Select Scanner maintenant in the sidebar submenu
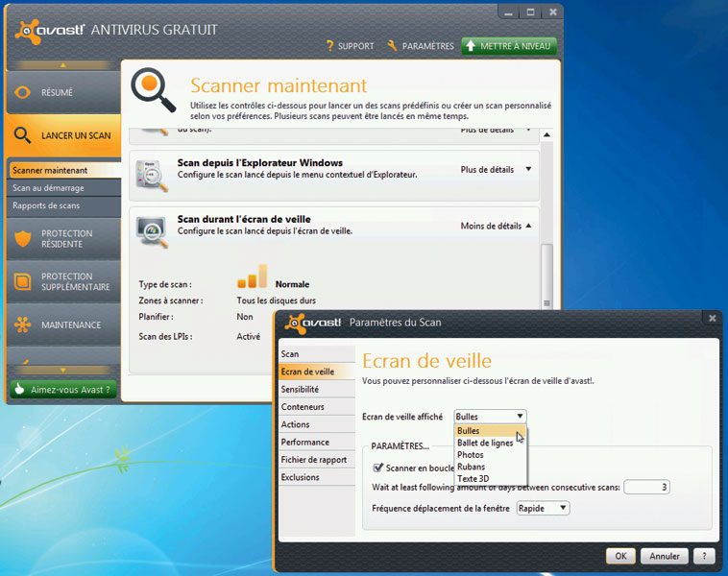 (64, 170)
